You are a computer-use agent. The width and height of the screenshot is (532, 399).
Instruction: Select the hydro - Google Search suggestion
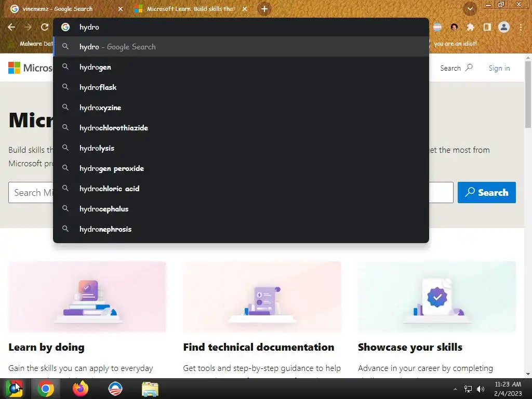point(241,47)
